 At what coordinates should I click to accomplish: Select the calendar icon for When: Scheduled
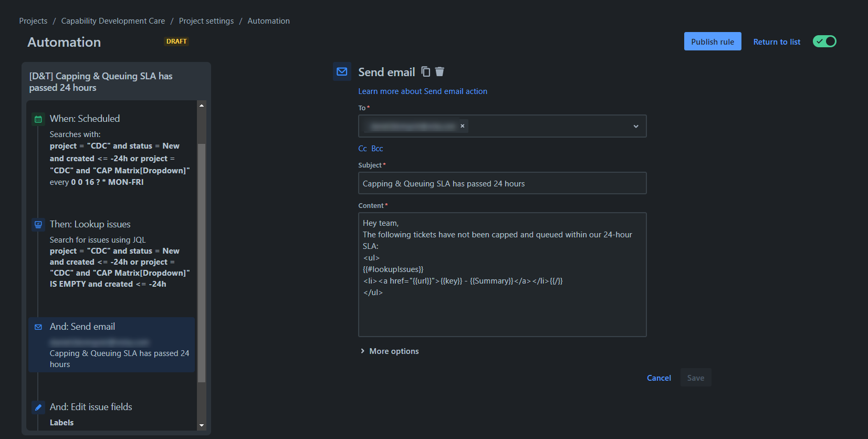38,119
